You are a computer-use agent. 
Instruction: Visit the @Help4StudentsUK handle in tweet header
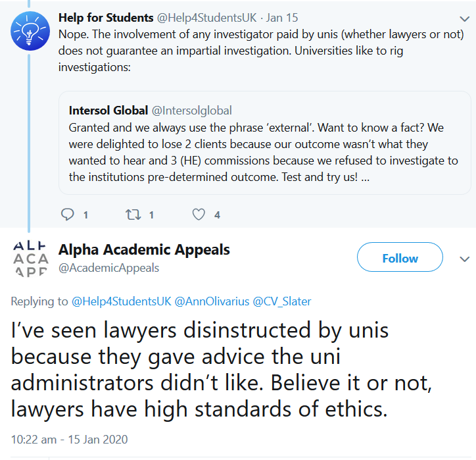(208, 17)
